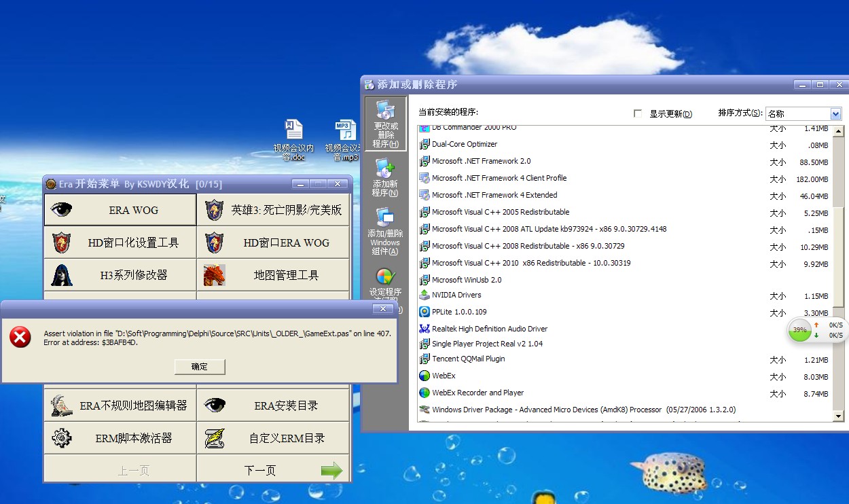This screenshot has width=849, height=504.
Task: Click the gear icon beside ERM脚本激活器
Action: [x=61, y=438]
